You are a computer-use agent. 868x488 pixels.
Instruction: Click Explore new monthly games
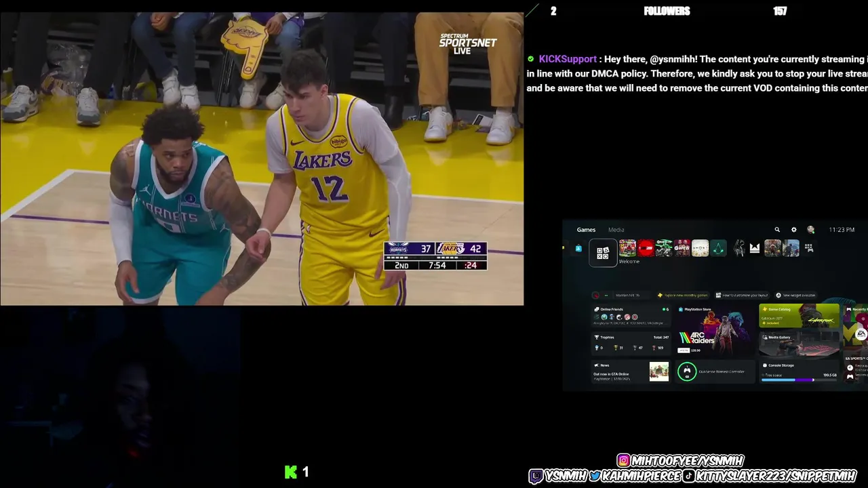coord(683,296)
